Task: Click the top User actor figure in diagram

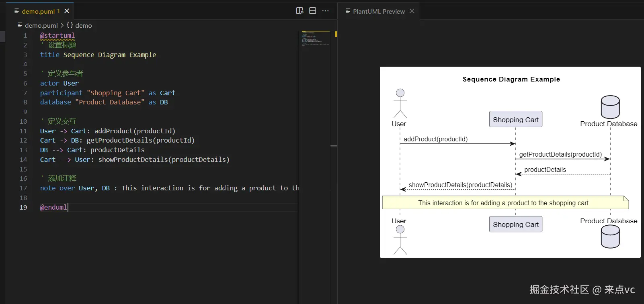Action: 400,103
